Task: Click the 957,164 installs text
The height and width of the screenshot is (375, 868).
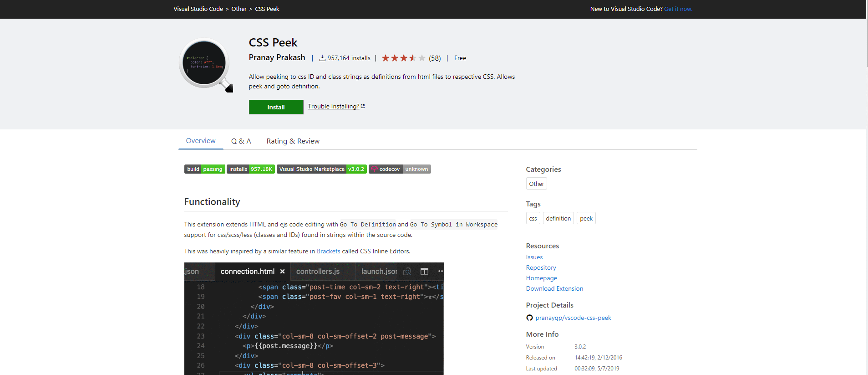Action: point(349,58)
